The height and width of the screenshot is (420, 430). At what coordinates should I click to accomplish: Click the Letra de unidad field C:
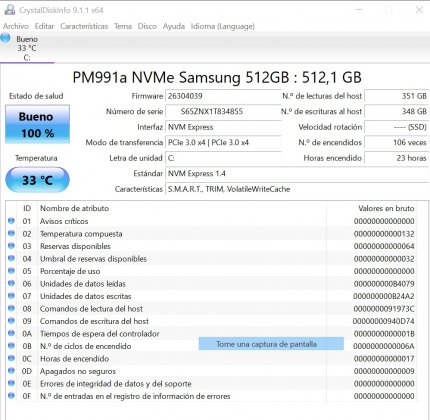[x=223, y=158]
